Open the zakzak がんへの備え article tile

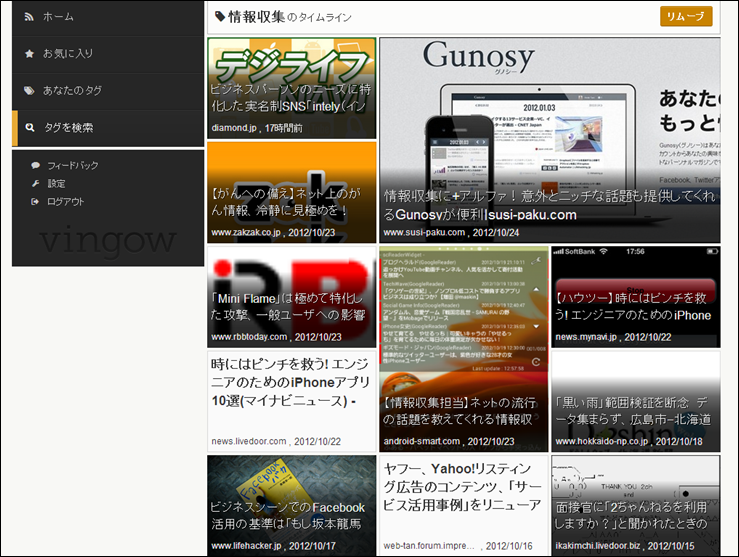(x=292, y=192)
